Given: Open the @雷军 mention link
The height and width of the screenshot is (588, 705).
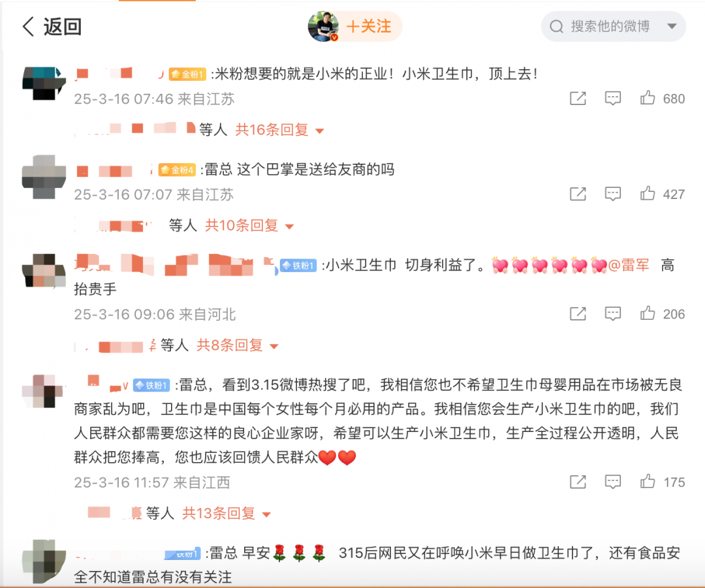Looking at the screenshot, I should [629, 265].
